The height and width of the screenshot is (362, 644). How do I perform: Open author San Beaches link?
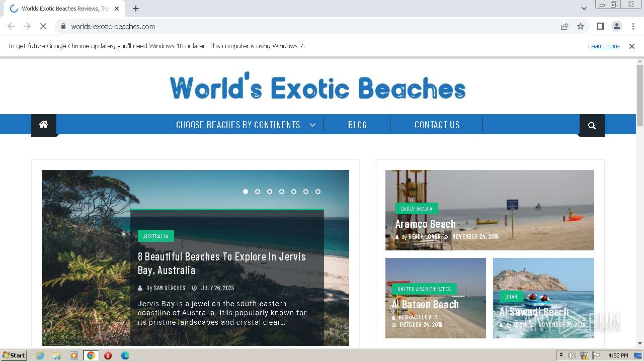[170, 288]
